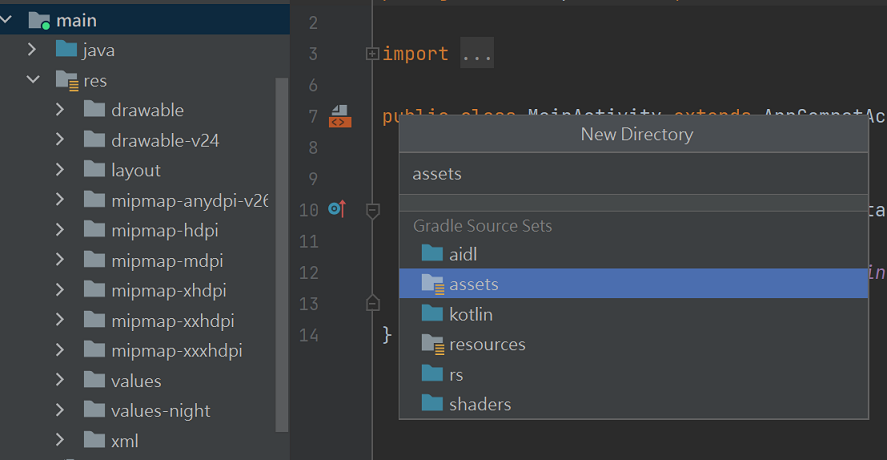The height and width of the screenshot is (460, 887).
Task: Click the assets folder icon in list
Action: pyautogui.click(x=432, y=284)
